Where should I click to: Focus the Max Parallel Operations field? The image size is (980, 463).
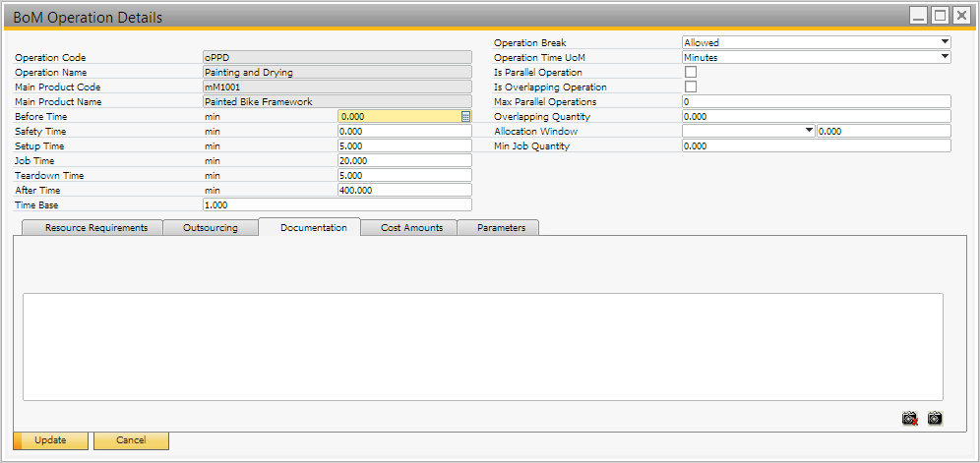815,102
